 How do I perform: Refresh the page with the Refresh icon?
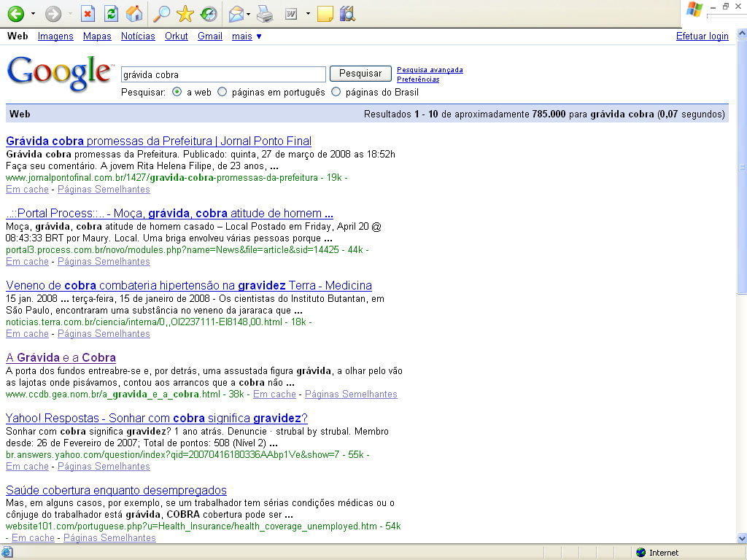tap(111, 14)
